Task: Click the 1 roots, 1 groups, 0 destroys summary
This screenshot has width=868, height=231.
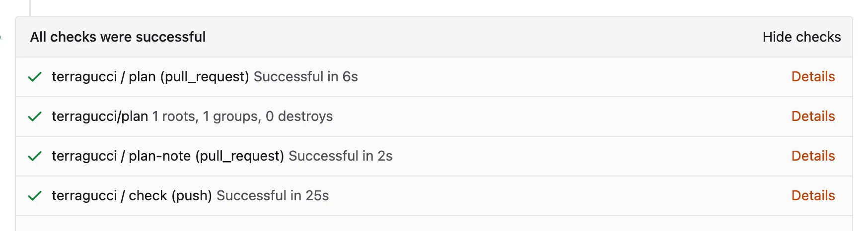Action: 242,116
